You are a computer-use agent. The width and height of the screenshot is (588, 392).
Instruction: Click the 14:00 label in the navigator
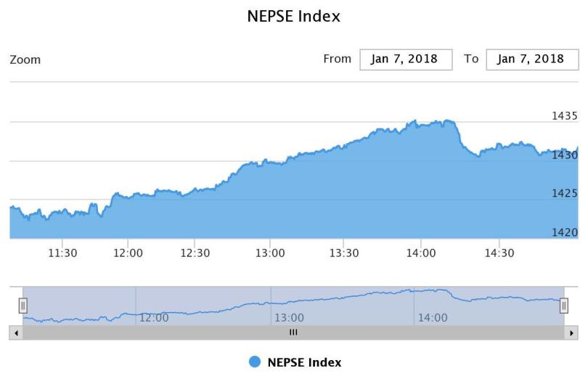tap(433, 317)
